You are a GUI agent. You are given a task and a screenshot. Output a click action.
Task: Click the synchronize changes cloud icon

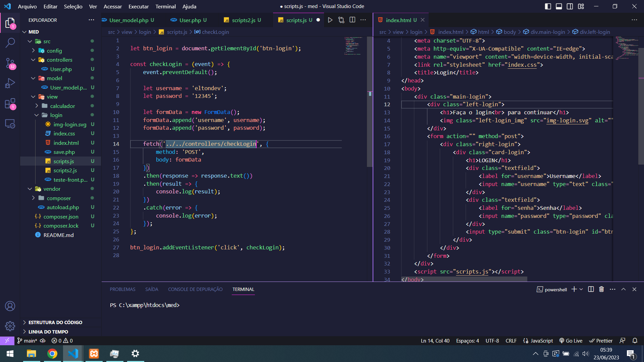[x=43, y=341]
